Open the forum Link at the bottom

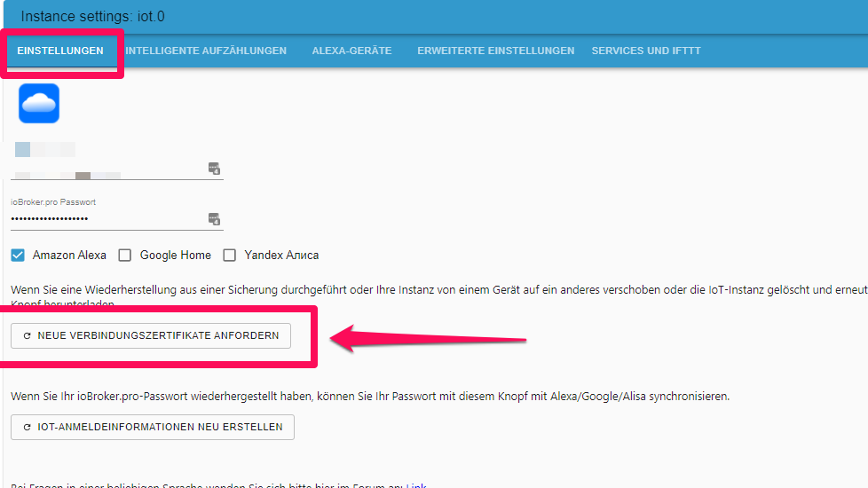416,484
